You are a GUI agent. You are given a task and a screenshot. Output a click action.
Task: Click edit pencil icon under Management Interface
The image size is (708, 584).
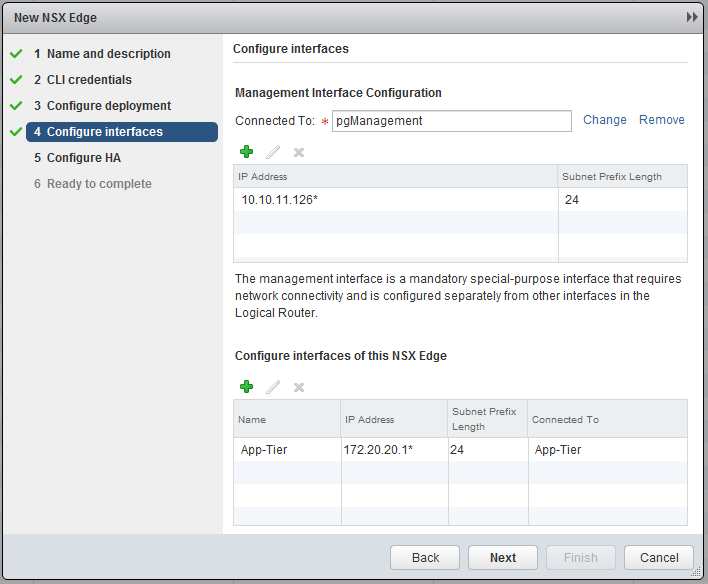[x=272, y=152]
